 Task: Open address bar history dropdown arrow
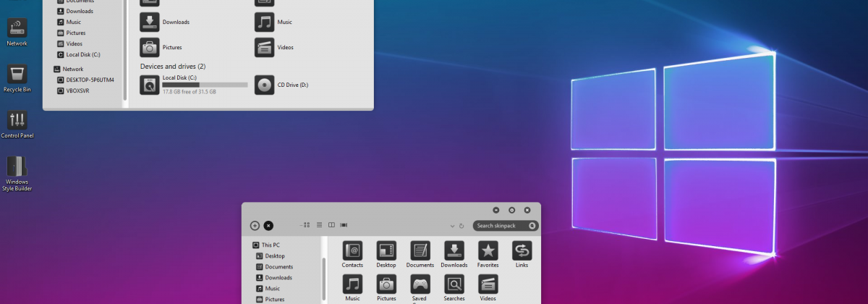[452, 226]
